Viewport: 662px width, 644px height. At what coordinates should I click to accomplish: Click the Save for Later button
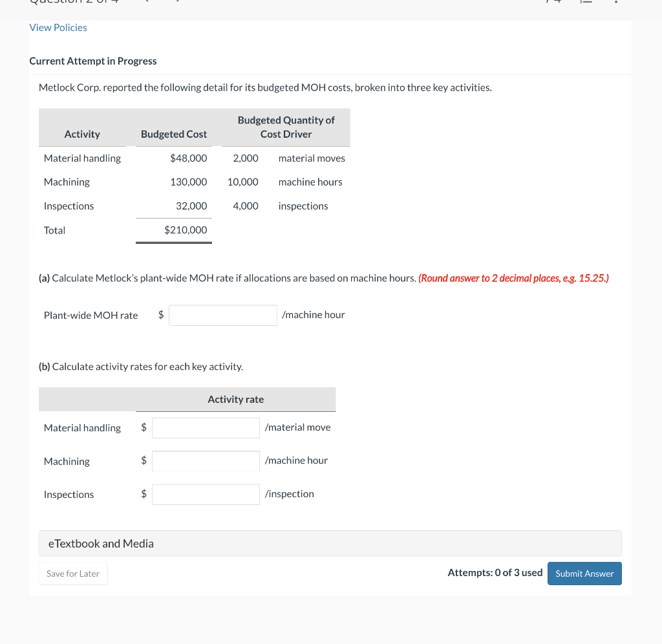pyautogui.click(x=73, y=573)
